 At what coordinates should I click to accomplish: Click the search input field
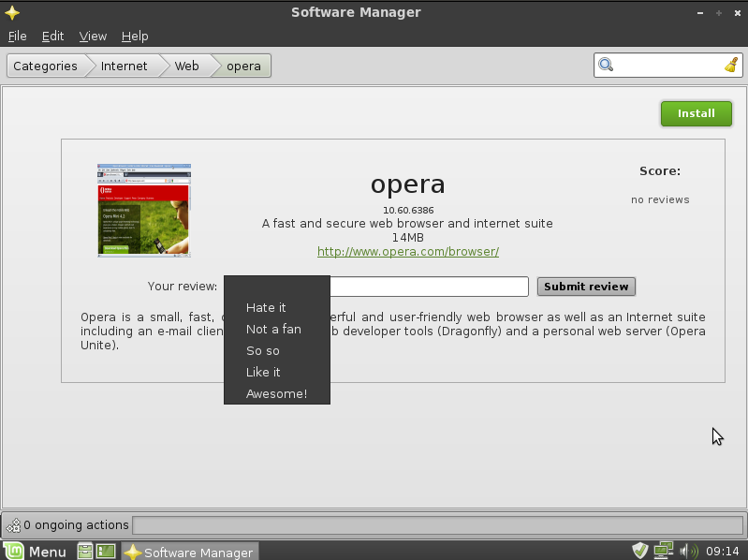point(667,65)
